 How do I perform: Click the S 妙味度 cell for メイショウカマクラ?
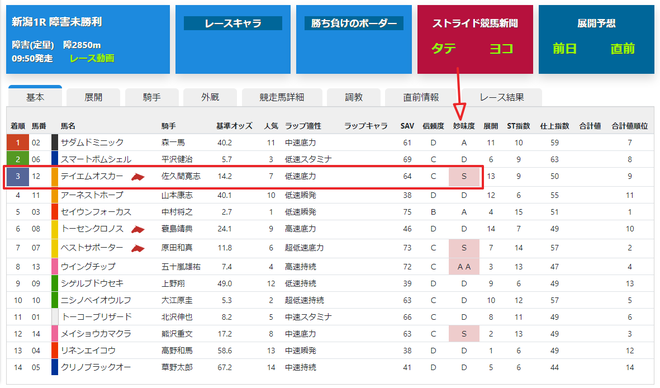click(464, 334)
